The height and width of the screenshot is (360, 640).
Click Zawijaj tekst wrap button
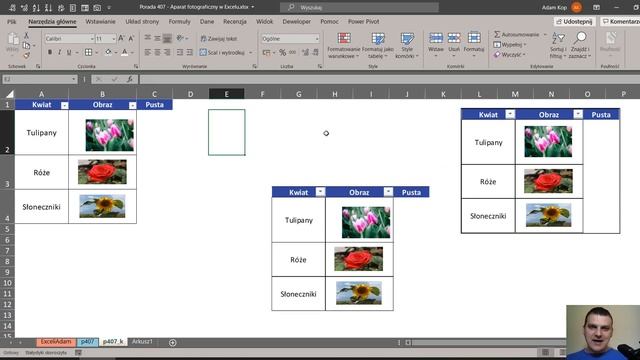click(219, 38)
